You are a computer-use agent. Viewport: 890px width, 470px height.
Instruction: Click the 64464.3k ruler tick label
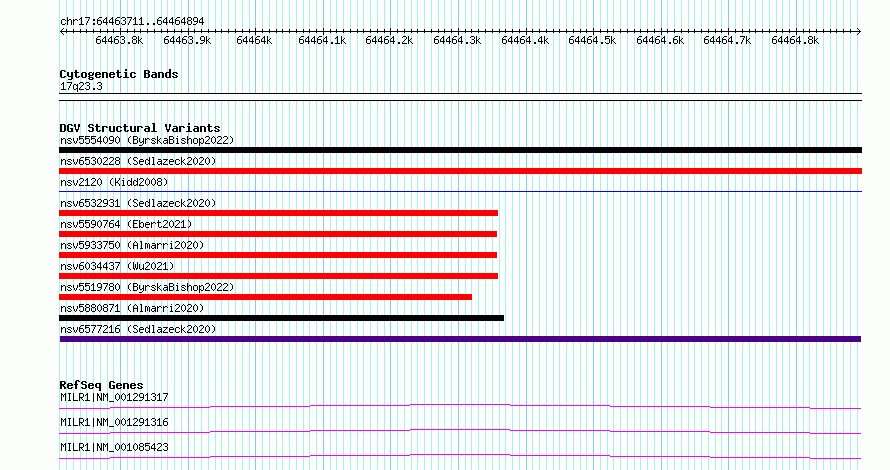tap(457, 41)
